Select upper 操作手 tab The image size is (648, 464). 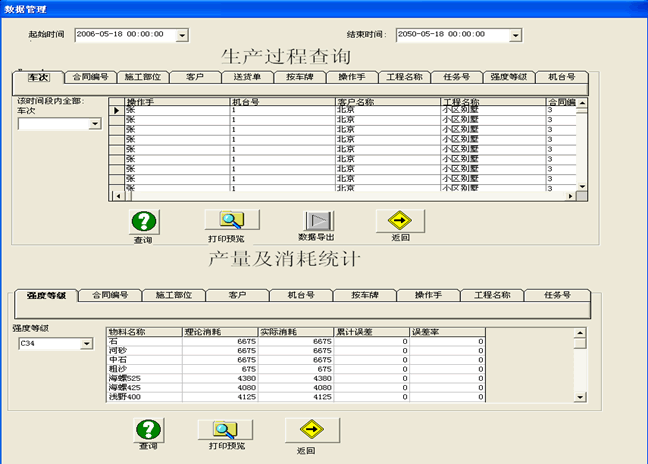click(x=352, y=77)
